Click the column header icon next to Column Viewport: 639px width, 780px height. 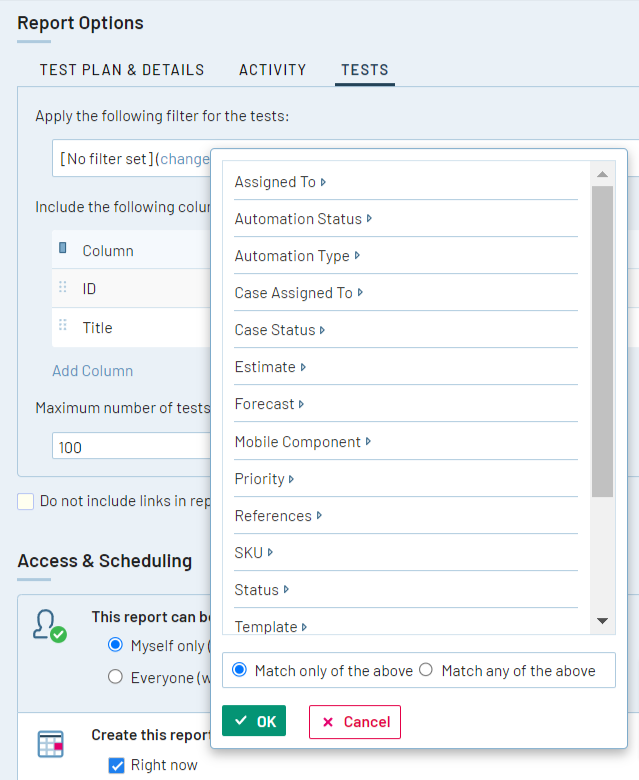(x=63, y=249)
